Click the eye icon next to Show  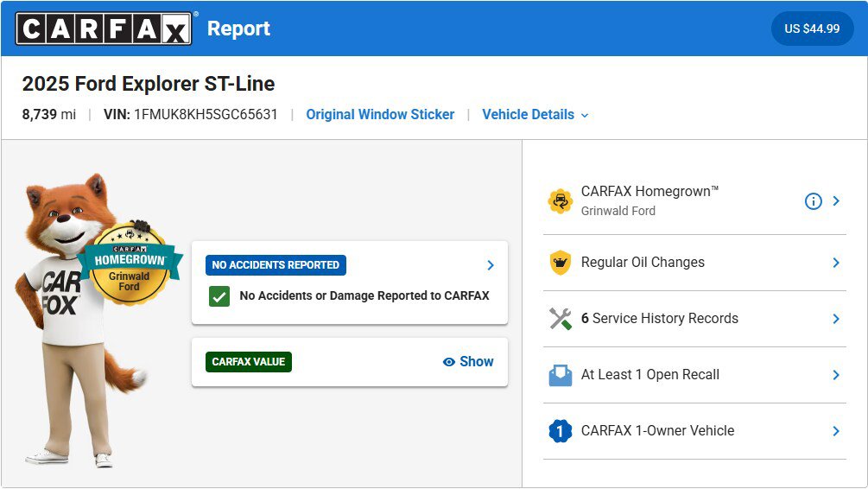pyautogui.click(x=449, y=362)
